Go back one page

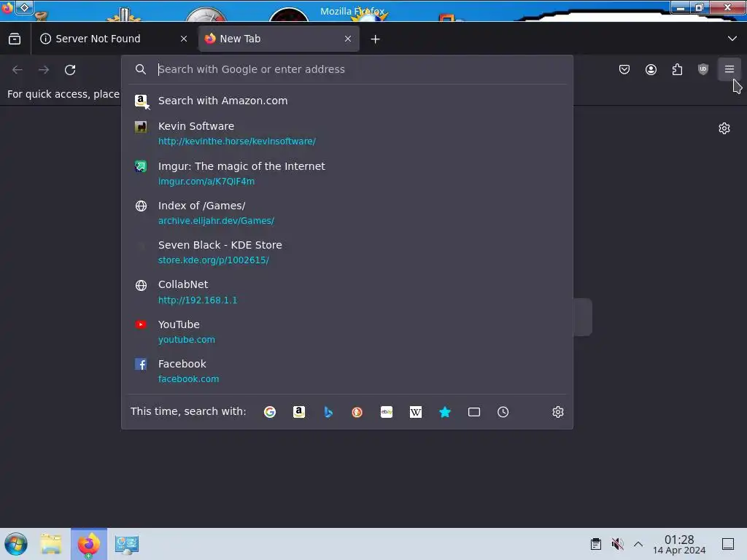[x=18, y=69]
